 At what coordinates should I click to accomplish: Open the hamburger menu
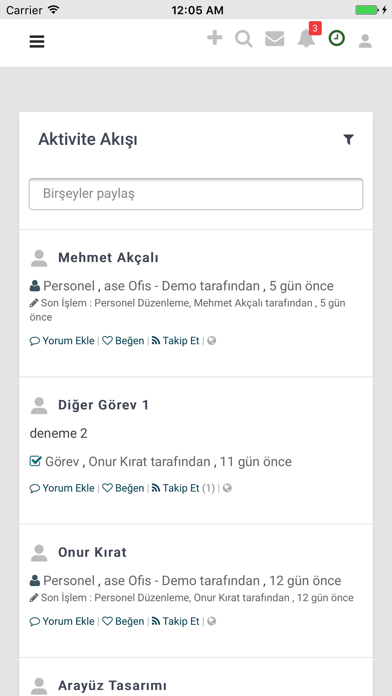[37, 42]
